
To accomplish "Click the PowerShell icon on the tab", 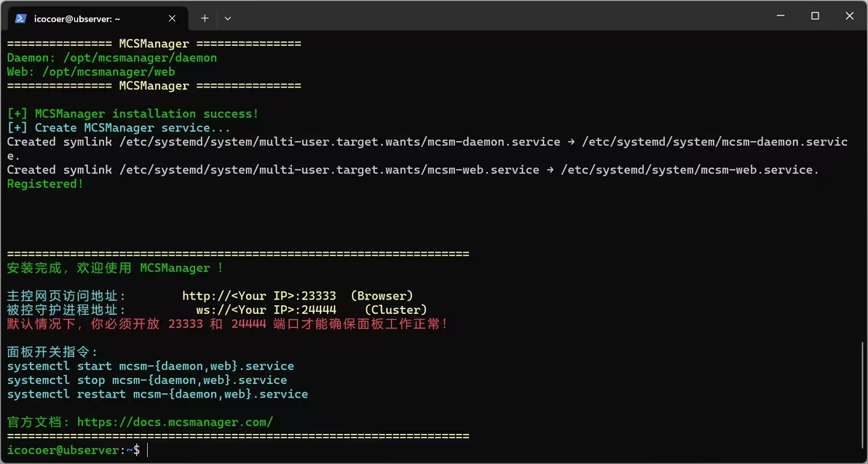I will 21,18.
